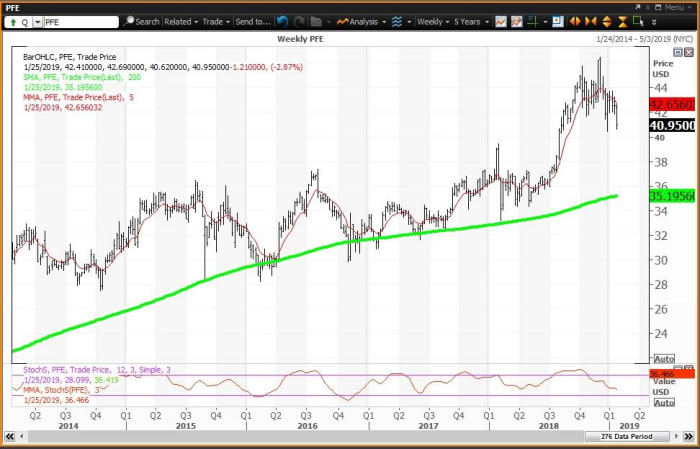Click the horizontal compress orange arrows icon
Screen dimensions: 700x449
coord(590,21)
